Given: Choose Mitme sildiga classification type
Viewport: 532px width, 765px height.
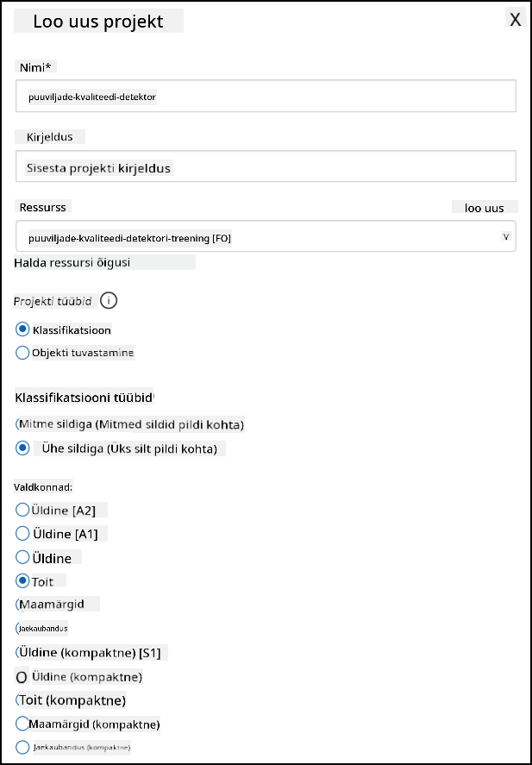Looking at the screenshot, I should (18, 424).
